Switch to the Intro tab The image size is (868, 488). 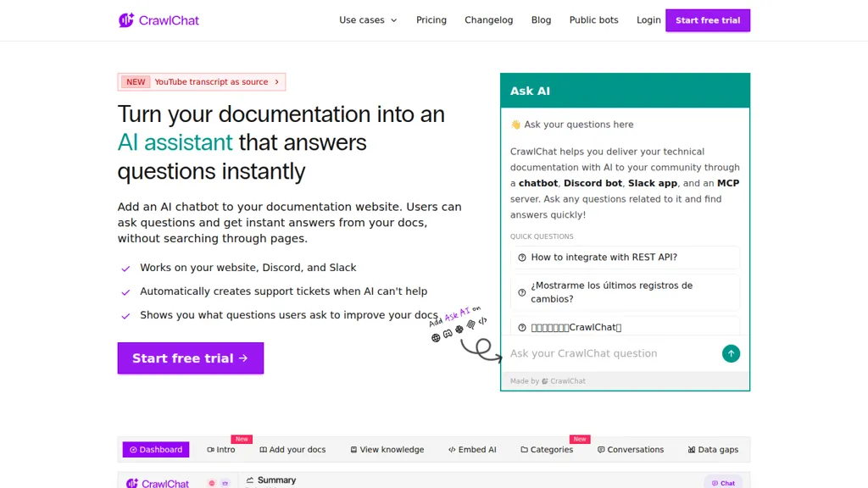221,449
